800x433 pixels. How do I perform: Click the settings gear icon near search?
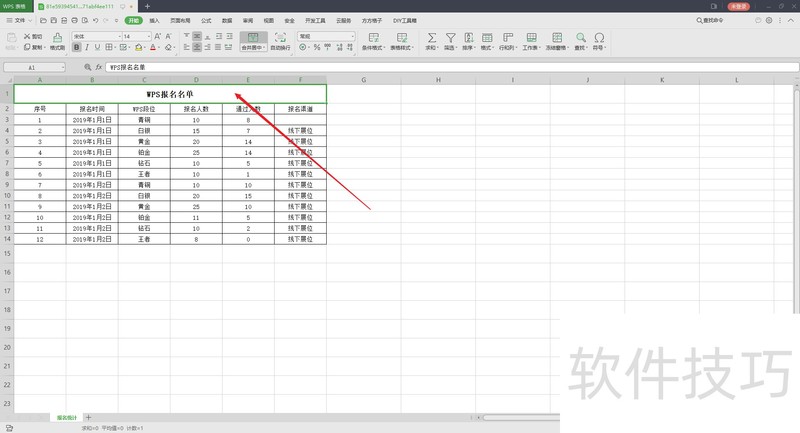click(769, 20)
